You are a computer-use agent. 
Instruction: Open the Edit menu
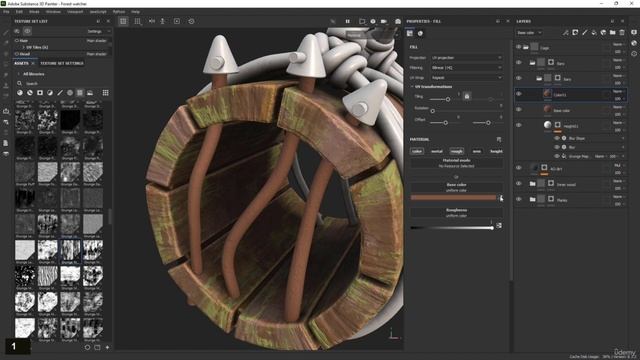click(x=19, y=12)
